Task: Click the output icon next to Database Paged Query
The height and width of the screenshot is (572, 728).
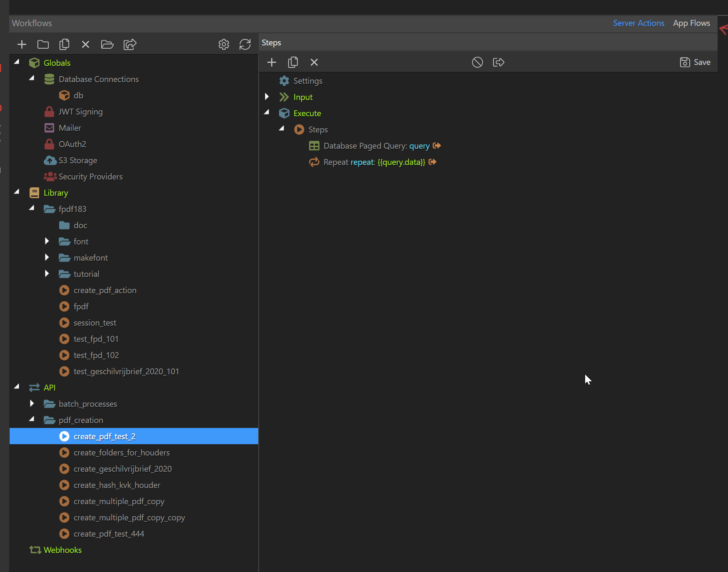Action: (x=437, y=146)
